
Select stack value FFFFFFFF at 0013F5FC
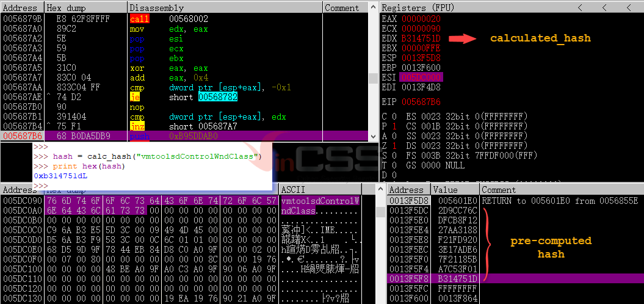click(x=457, y=288)
